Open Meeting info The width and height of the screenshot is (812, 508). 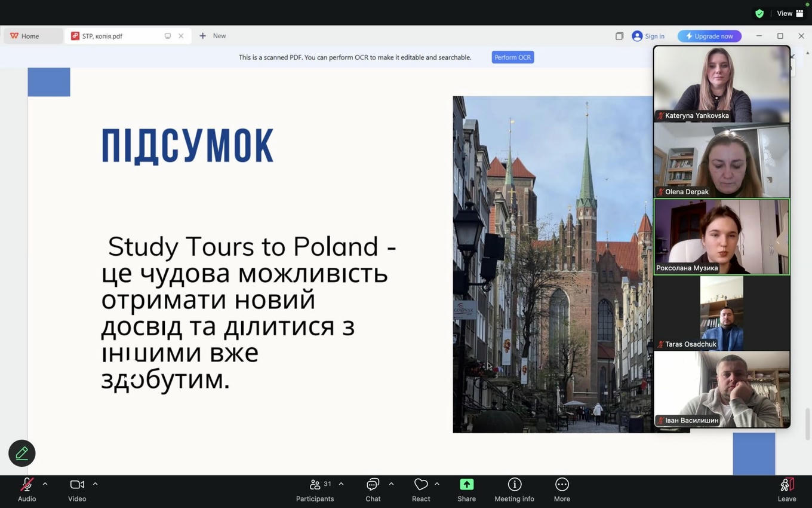pyautogui.click(x=514, y=485)
